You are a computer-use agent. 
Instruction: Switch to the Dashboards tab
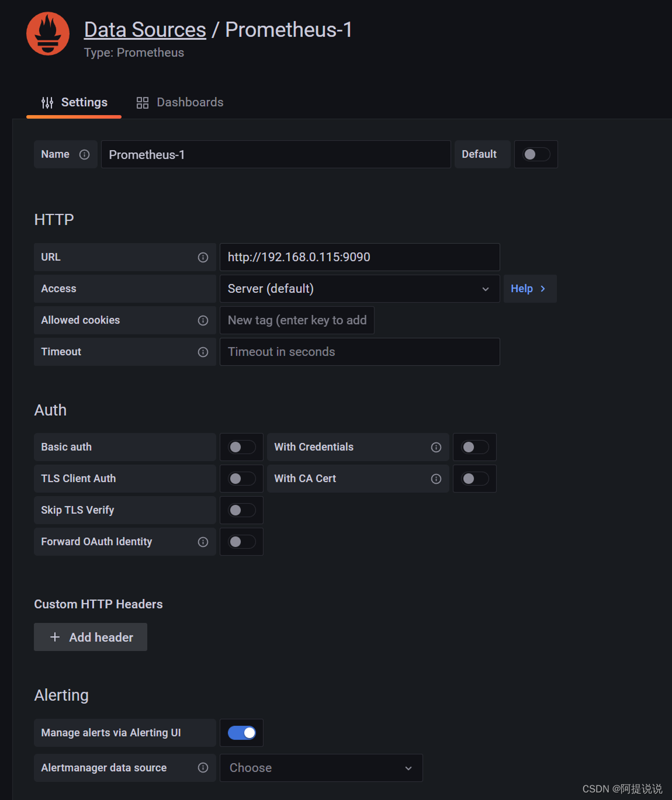180,103
